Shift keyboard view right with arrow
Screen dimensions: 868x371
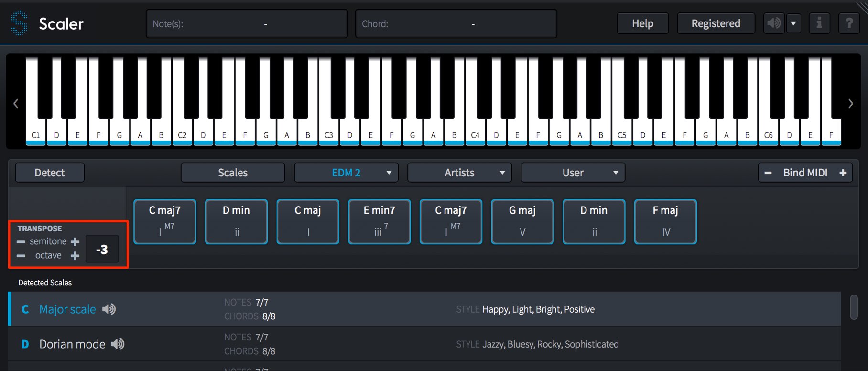click(851, 103)
